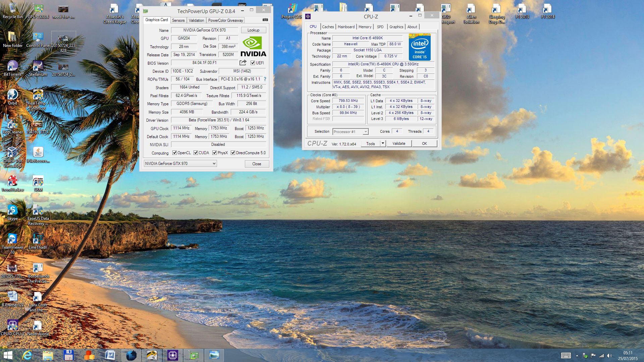Switch to CPU-Z Memory tab

click(365, 27)
